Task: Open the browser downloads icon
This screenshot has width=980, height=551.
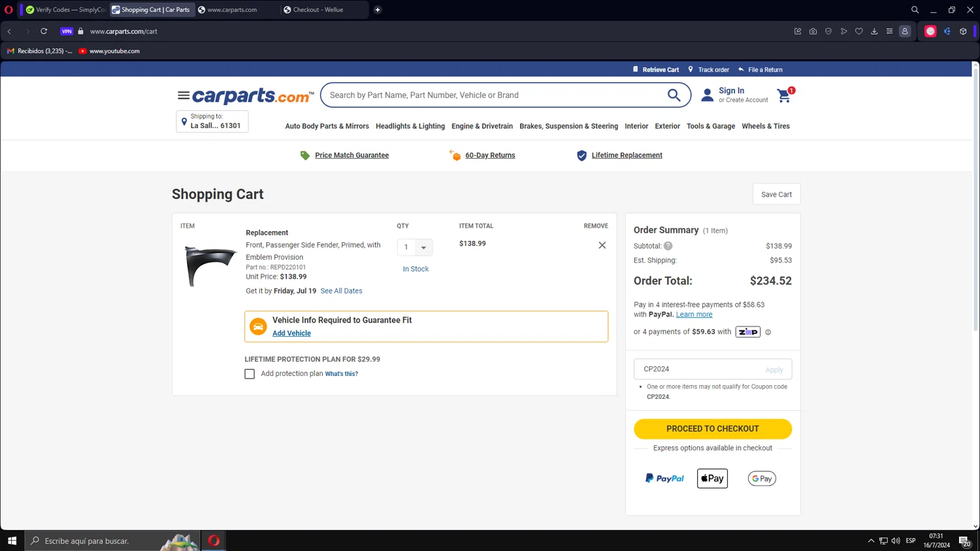Action: tap(874, 31)
